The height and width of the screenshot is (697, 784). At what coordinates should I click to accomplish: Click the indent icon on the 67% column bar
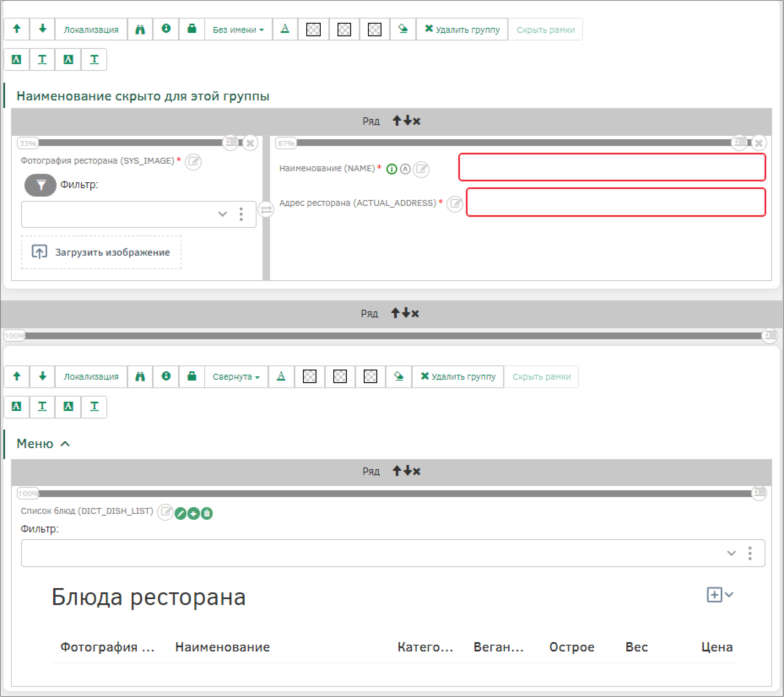click(739, 142)
